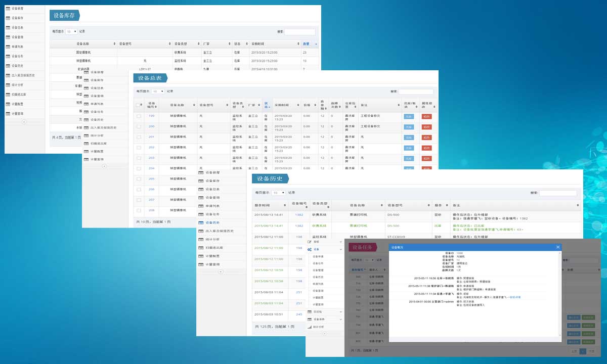
Task: Click 设备库存 icon in 设备库存 window sidebar
Action: (8, 18)
